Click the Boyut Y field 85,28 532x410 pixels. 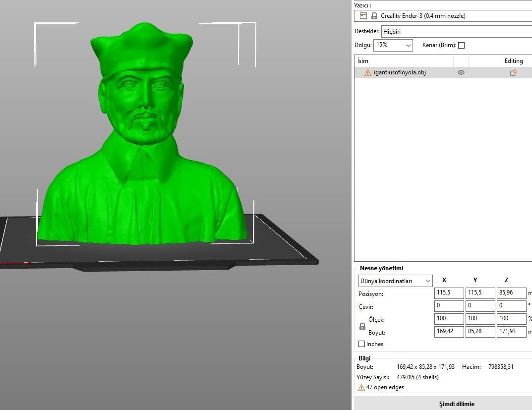point(480,331)
